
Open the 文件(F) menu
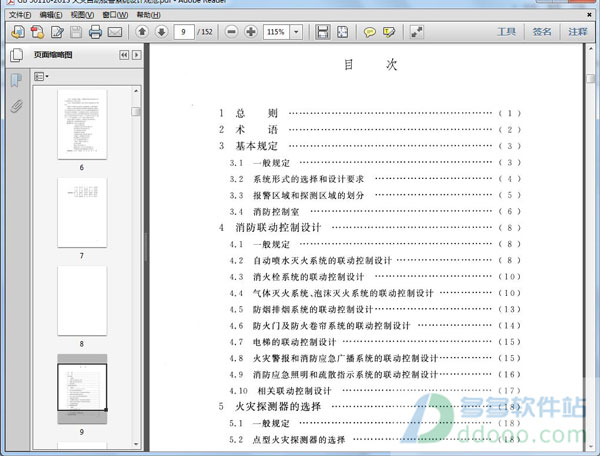20,15
